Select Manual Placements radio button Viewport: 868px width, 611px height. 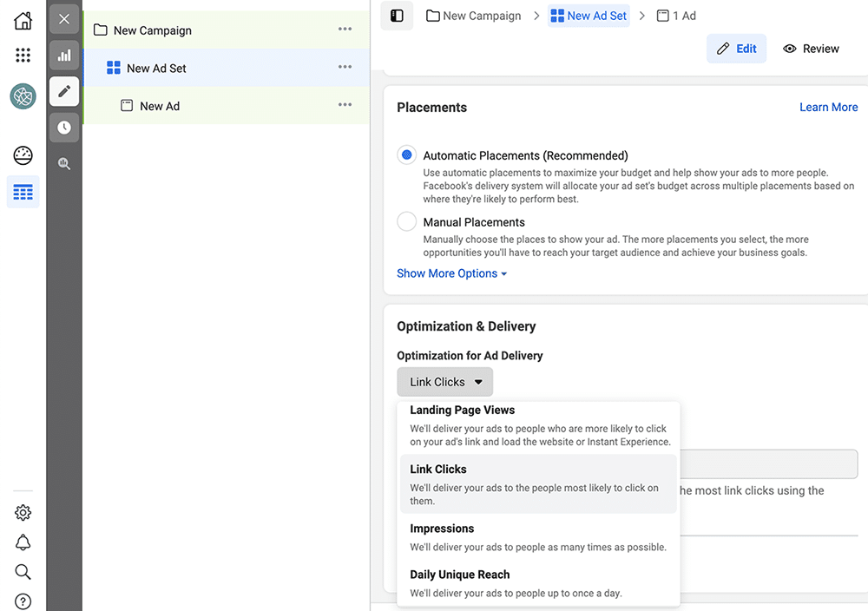[406, 222]
